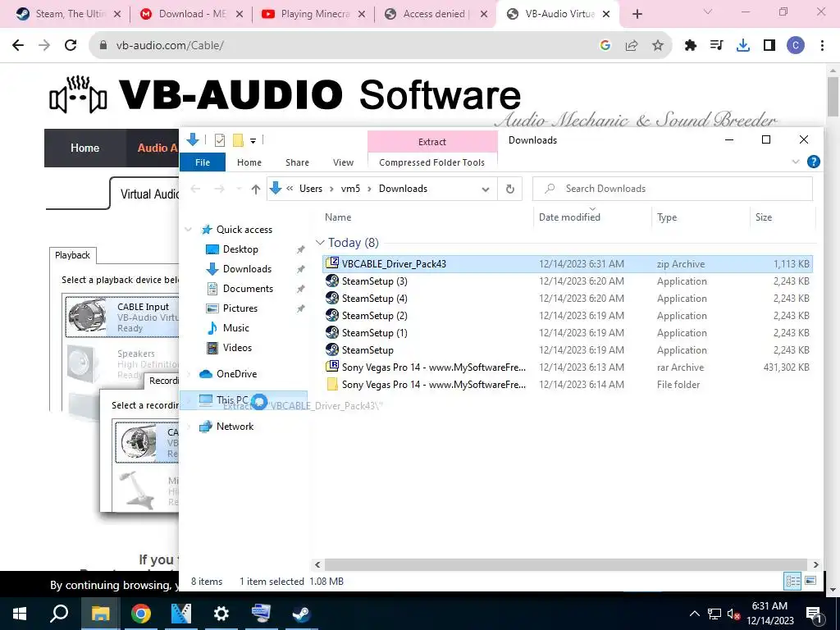Open Windows Start menu
The width and height of the screenshot is (840, 630).
(20, 614)
